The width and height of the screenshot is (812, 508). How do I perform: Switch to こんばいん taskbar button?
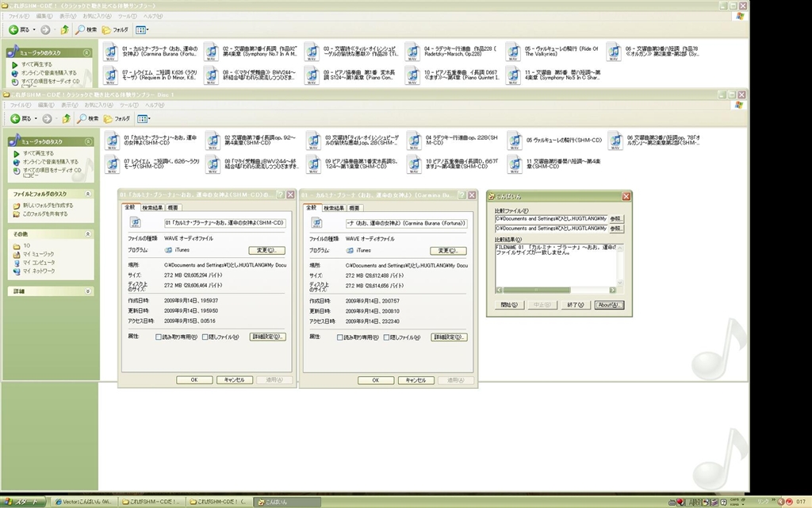click(x=289, y=502)
